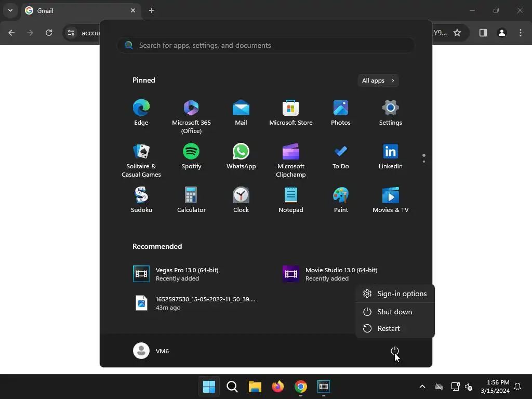
Task: Switch to Firefox on the taskbar
Action: point(277,387)
